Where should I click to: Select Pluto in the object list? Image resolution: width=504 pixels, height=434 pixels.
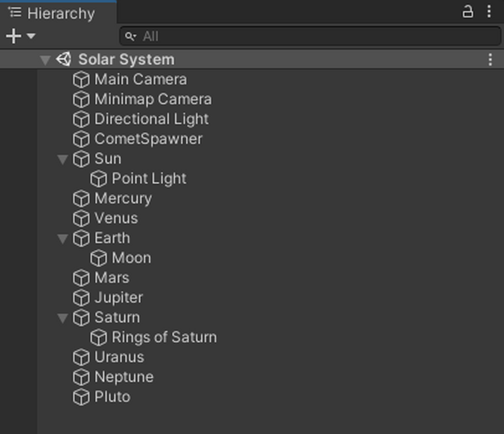click(112, 397)
